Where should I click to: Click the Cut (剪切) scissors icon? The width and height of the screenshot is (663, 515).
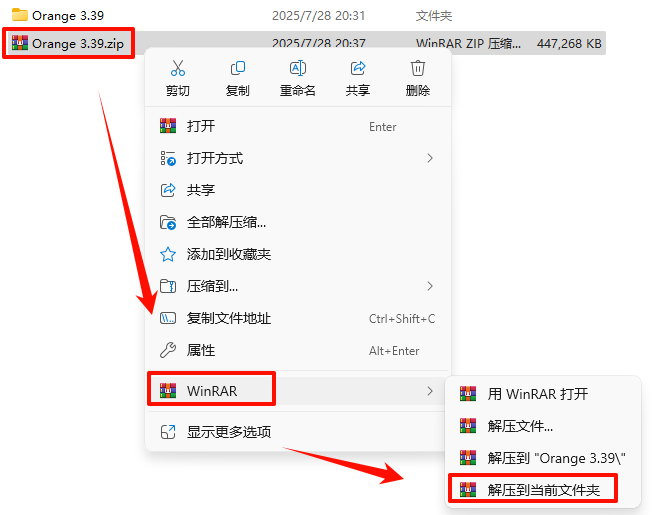(178, 68)
